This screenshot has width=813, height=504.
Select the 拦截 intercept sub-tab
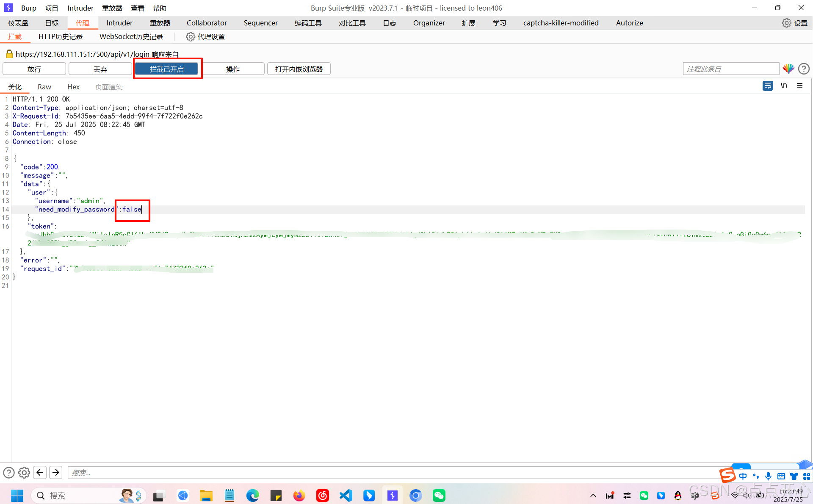click(x=15, y=37)
